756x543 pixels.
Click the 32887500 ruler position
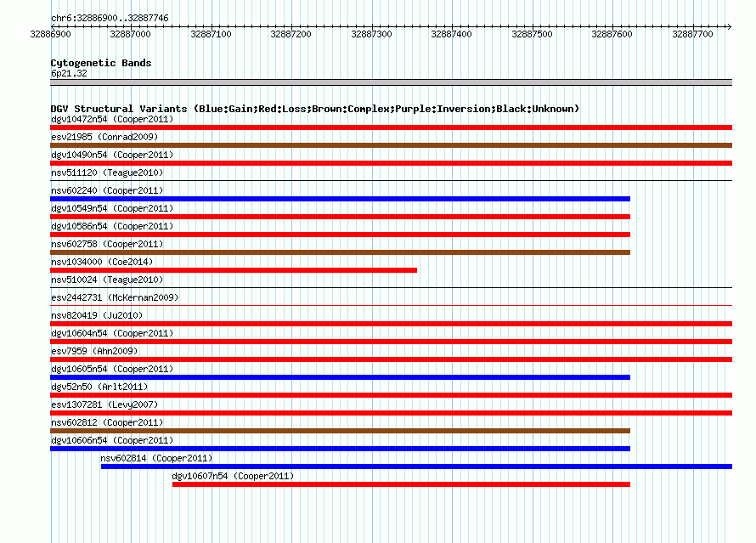coord(532,34)
